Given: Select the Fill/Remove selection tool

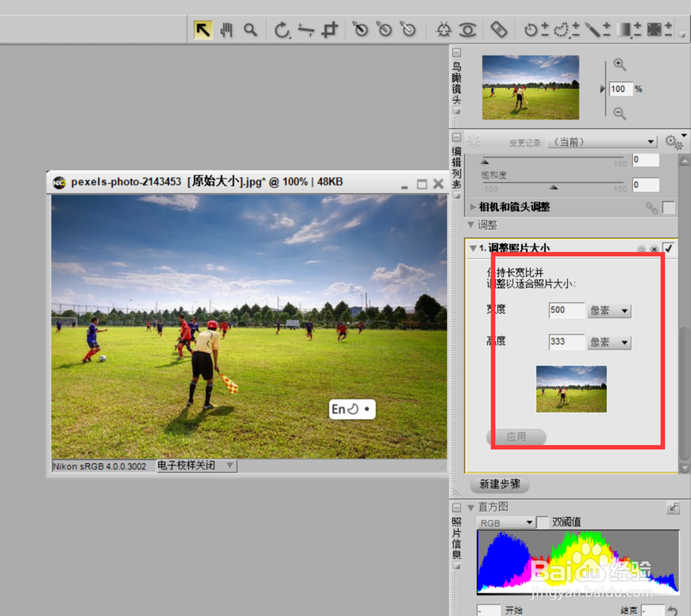Looking at the screenshot, I should (654, 30).
